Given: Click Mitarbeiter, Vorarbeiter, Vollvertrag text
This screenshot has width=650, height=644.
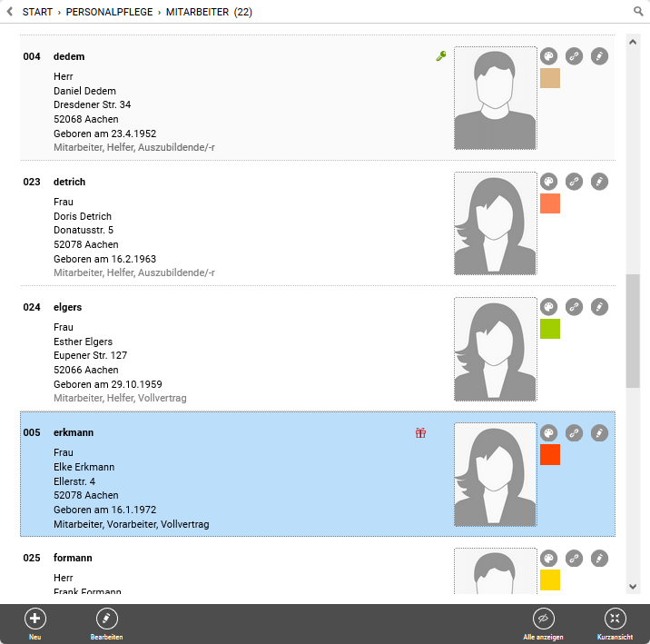Looking at the screenshot, I should [x=132, y=524].
